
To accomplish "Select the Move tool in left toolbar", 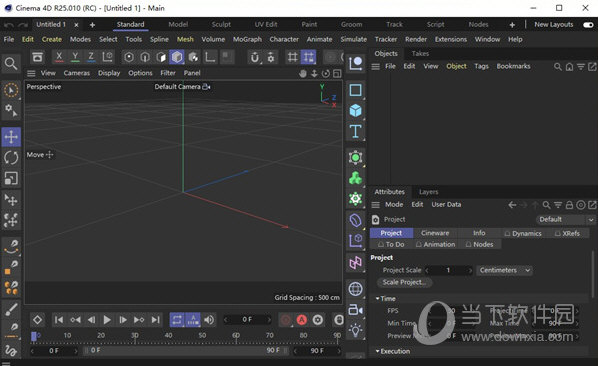I will point(11,137).
